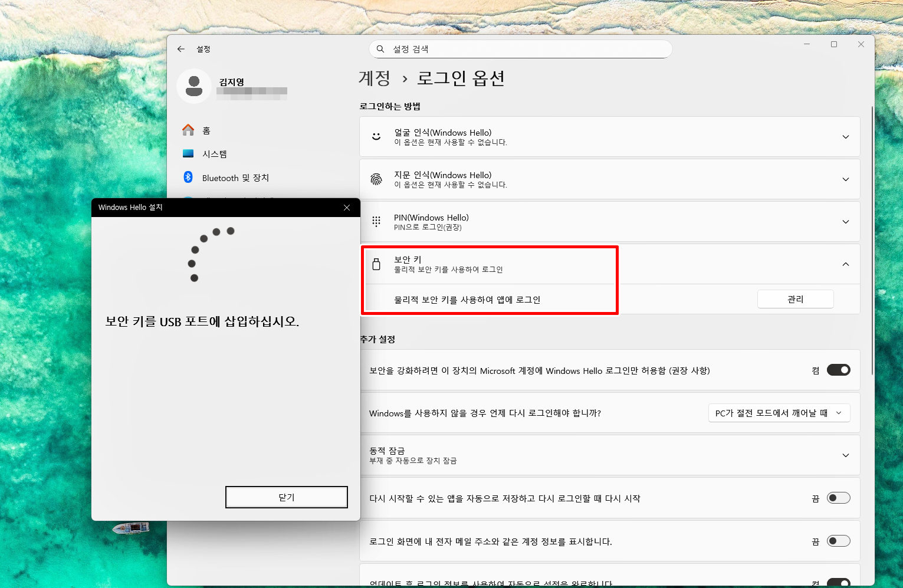Toggle Windows Hello-only sign-in switch
The width and height of the screenshot is (903, 588).
coord(838,370)
